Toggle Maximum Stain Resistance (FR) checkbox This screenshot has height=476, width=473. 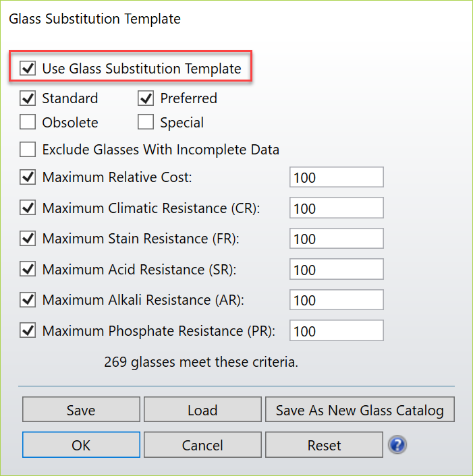tap(28, 239)
